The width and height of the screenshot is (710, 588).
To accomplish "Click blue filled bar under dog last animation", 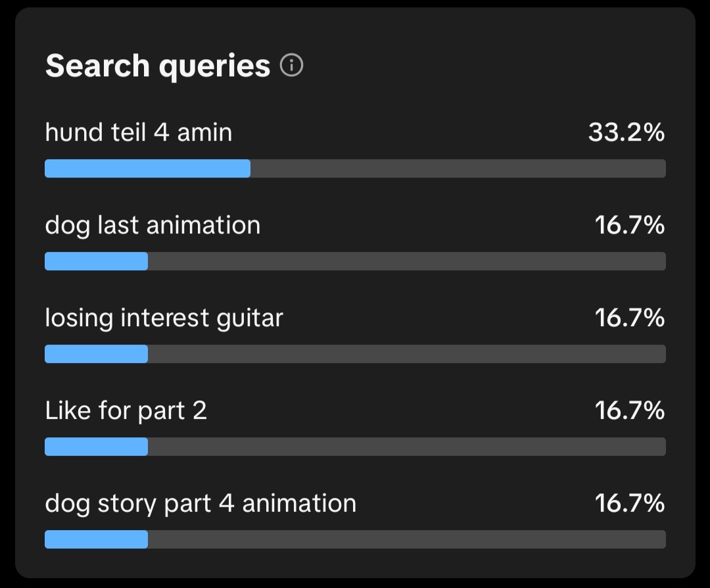I will point(96,261).
